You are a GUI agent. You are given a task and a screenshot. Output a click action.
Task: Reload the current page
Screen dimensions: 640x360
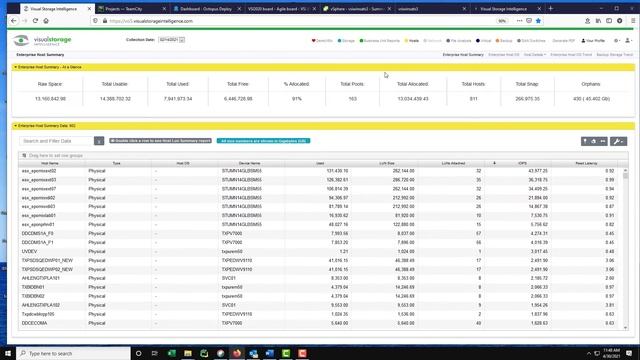pyautogui.click(x=35, y=21)
